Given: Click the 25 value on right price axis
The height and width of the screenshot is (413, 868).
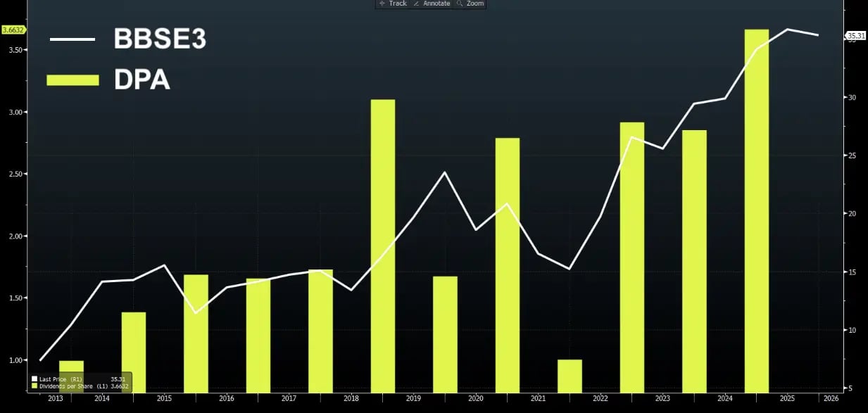Looking at the screenshot, I should coord(852,155).
